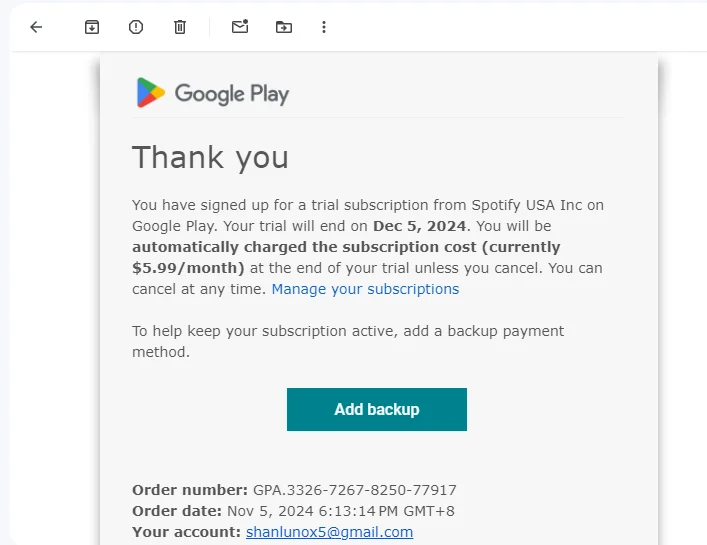Click the Google Play wordmark text
The image size is (707, 545).
pyautogui.click(x=232, y=94)
